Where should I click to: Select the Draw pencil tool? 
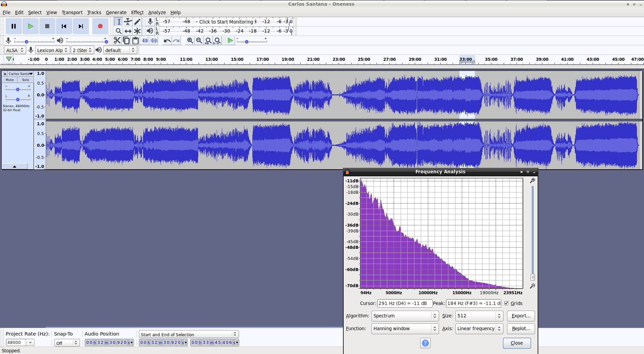137,22
